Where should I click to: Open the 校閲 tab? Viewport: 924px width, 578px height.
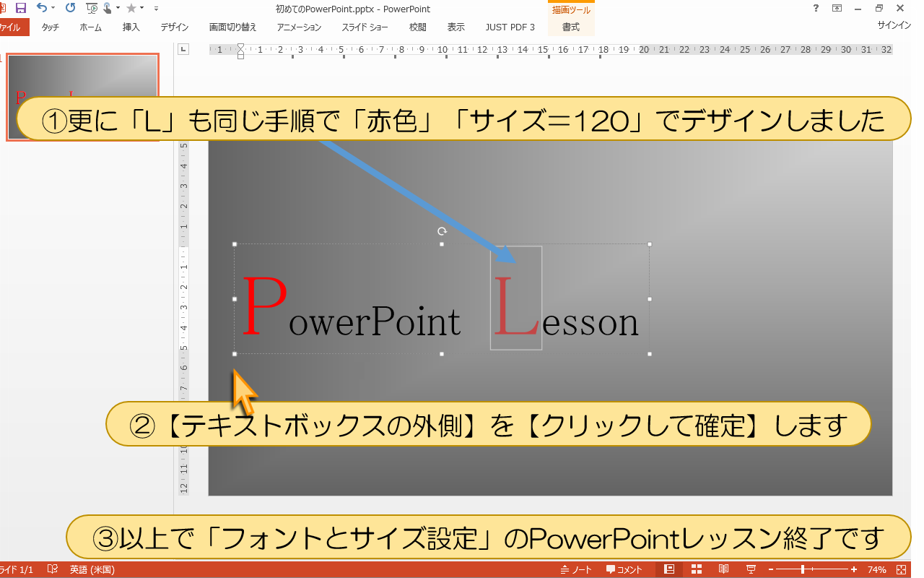click(417, 27)
